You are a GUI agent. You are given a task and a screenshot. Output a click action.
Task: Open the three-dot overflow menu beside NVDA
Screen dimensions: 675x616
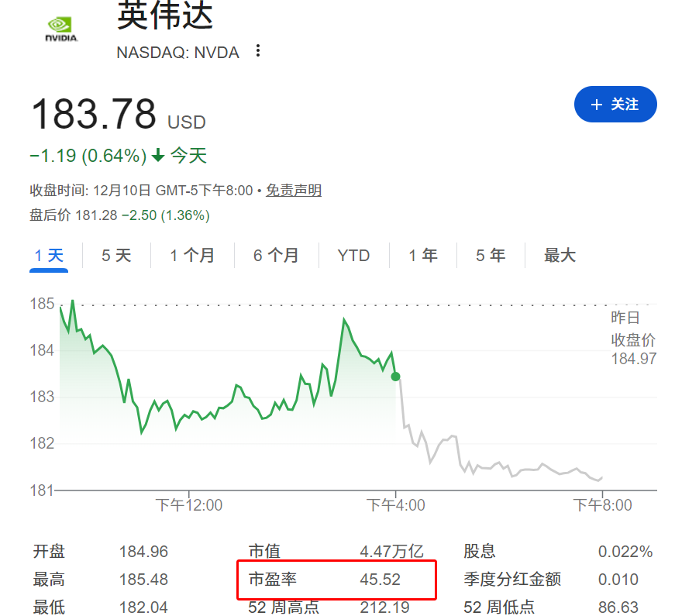pos(257,51)
